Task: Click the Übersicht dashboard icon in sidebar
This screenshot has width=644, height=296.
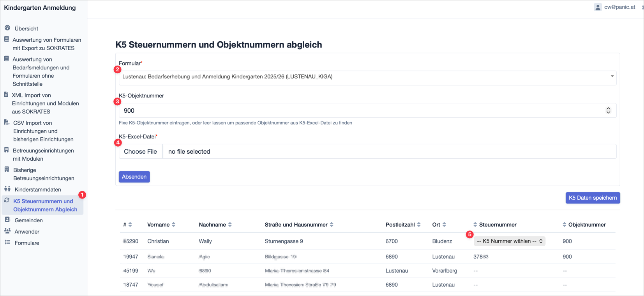Action: (7, 28)
